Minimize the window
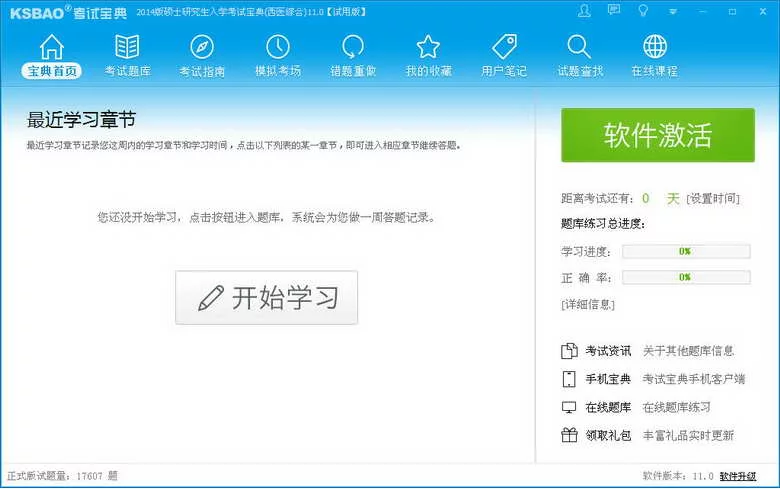The width and height of the screenshot is (780, 489). (x=702, y=11)
